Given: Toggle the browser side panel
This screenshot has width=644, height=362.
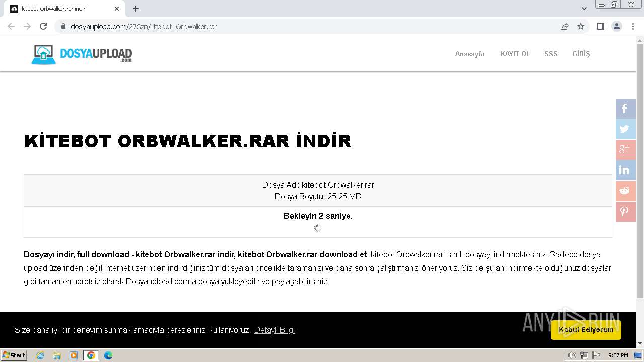Looking at the screenshot, I should click(x=600, y=26).
